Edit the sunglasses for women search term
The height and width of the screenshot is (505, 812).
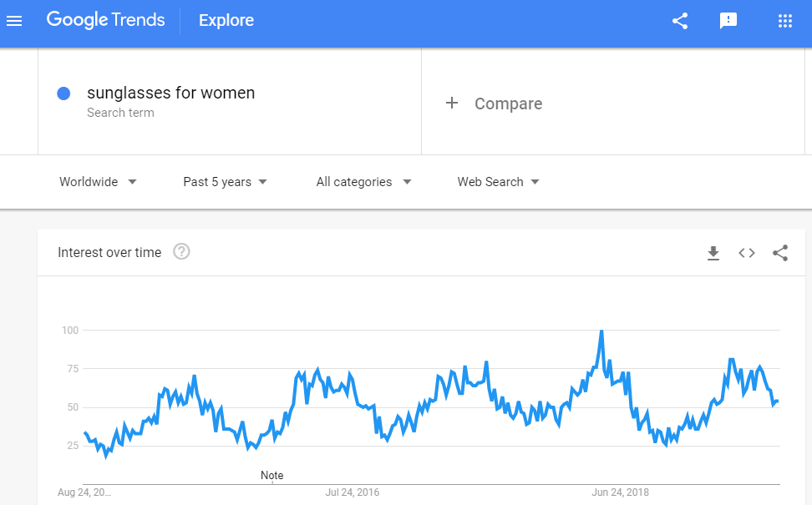pos(171,93)
